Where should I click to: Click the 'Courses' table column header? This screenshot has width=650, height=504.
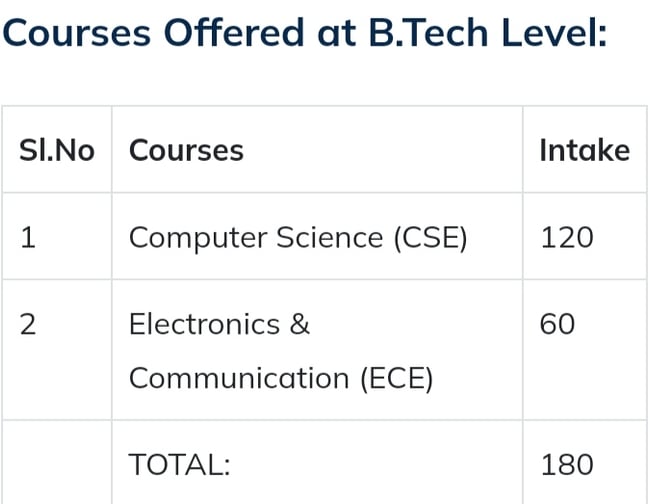point(186,150)
